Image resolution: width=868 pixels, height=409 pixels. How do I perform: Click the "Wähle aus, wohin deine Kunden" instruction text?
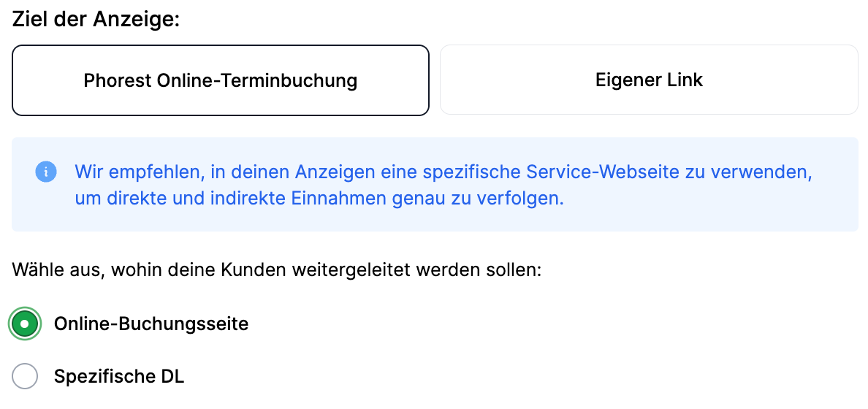pyautogui.click(x=276, y=270)
